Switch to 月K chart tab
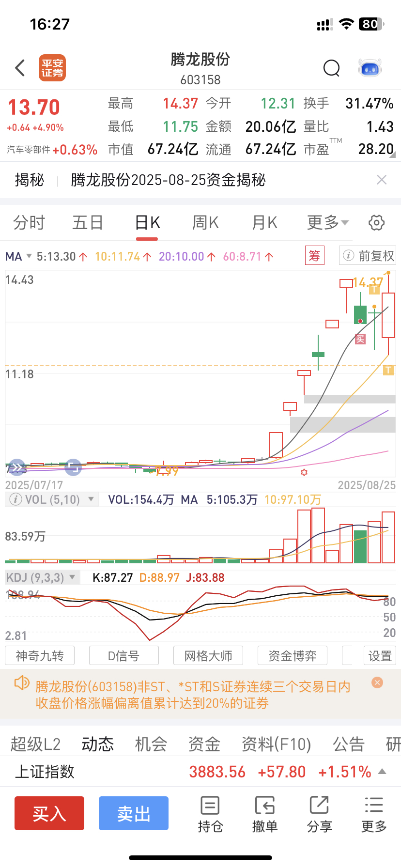The image size is (401, 868). point(264,223)
